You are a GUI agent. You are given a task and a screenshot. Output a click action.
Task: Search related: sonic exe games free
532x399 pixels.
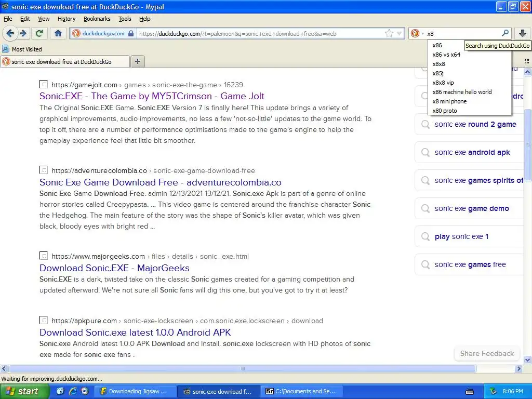click(x=470, y=264)
